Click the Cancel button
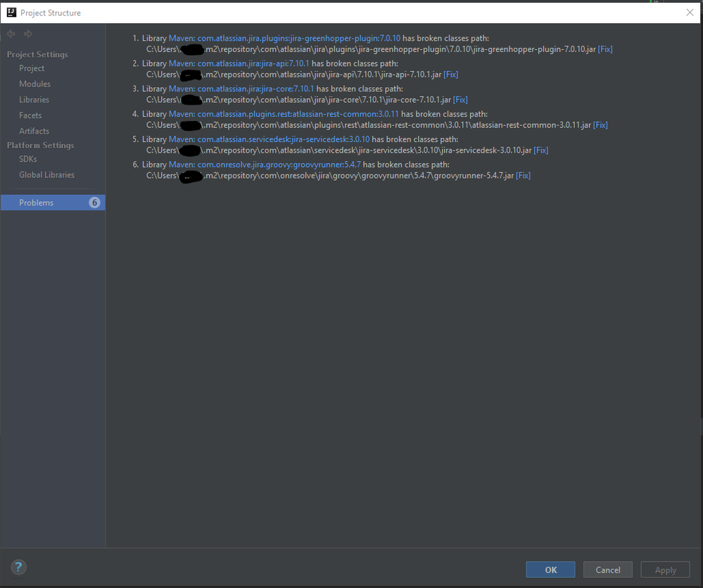The width and height of the screenshot is (703, 588). [608, 570]
